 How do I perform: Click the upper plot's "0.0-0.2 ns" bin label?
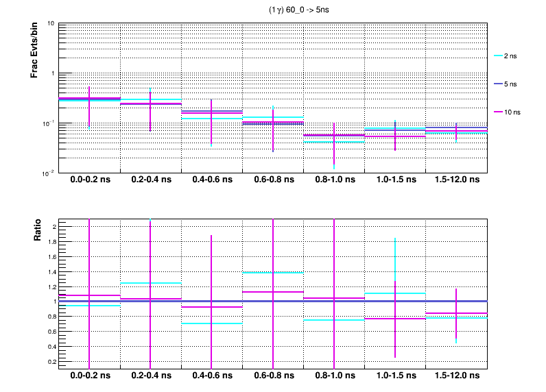(x=90, y=180)
